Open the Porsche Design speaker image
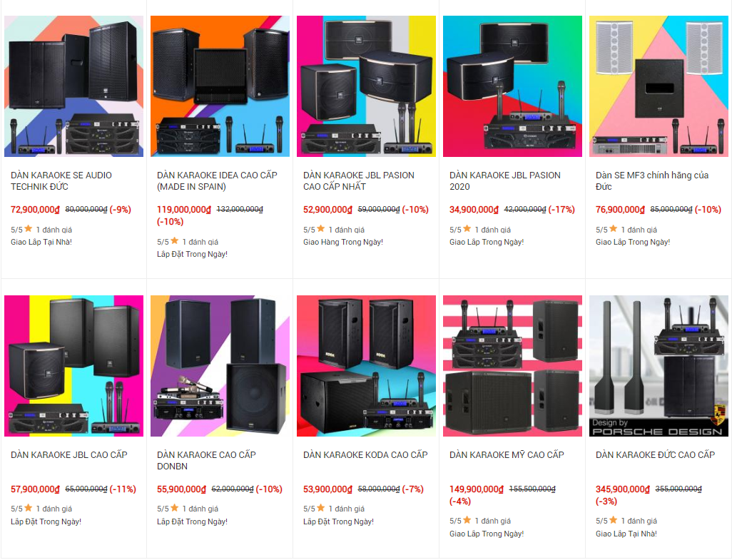Image resolution: width=732 pixels, height=560 pixels. [x=659, y=366]
